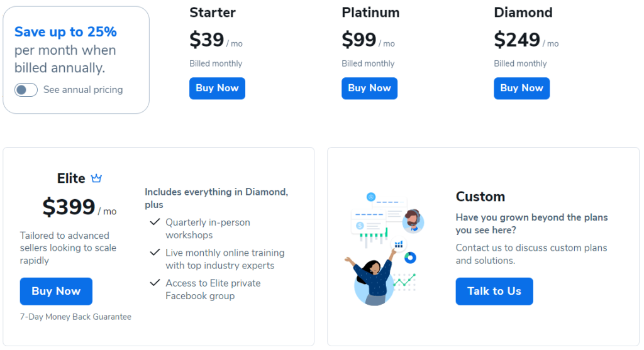Toggle the See annual pricing switch

pyautogui.click(x=26, y=90)
